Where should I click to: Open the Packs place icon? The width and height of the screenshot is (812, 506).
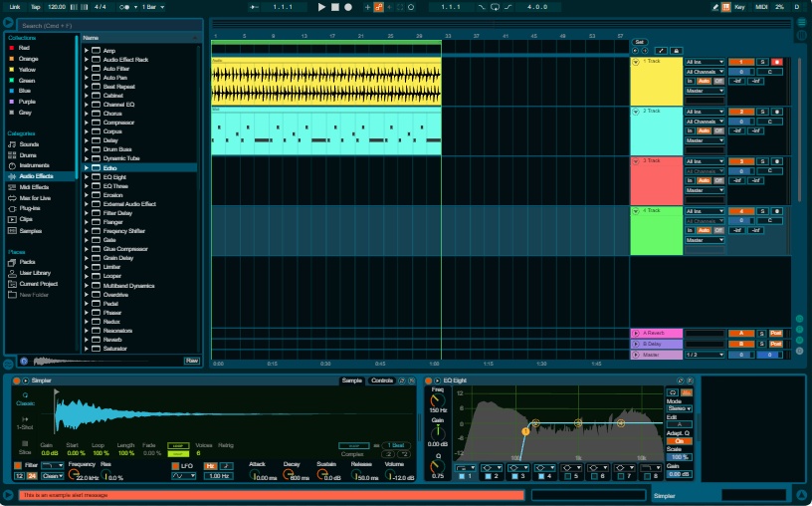[12, 262]
